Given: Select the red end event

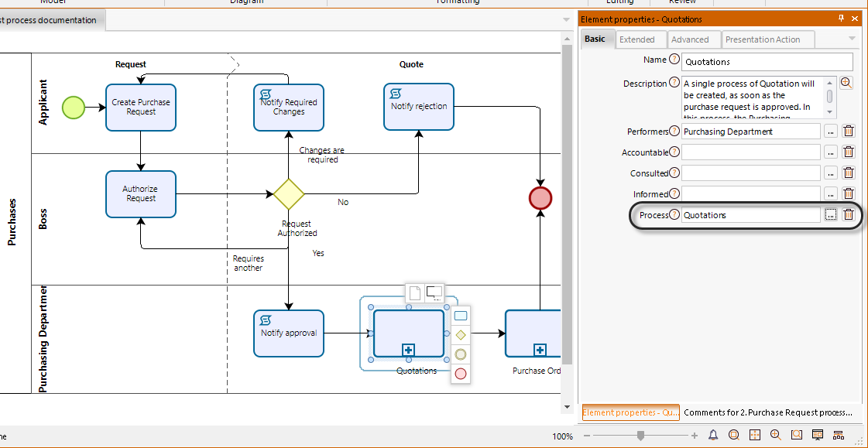Looking at the screenshot, I should tap(540, 198).
